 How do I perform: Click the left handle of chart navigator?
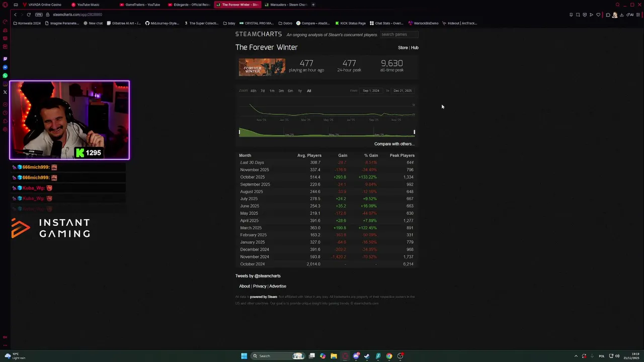[x=239, y=132]
